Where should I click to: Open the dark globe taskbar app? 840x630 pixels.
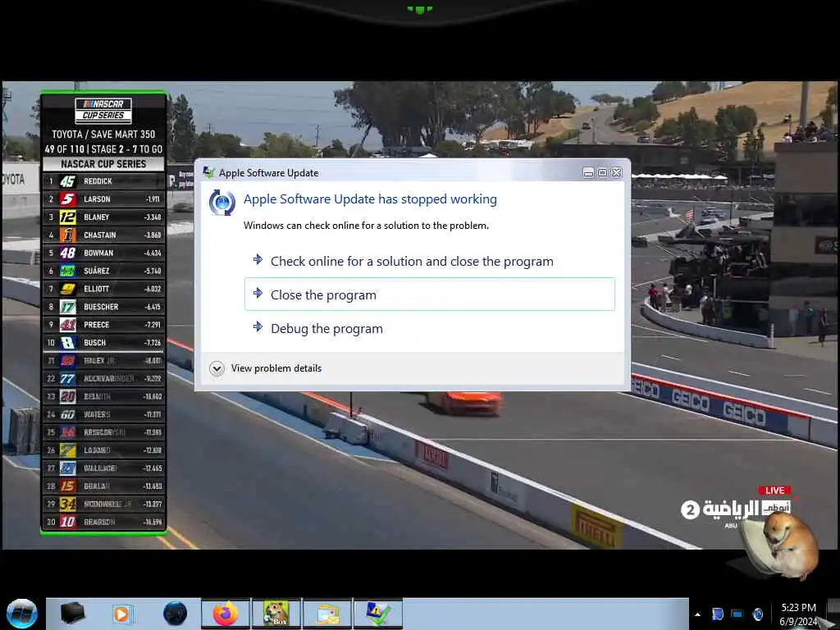click(176, 614)
